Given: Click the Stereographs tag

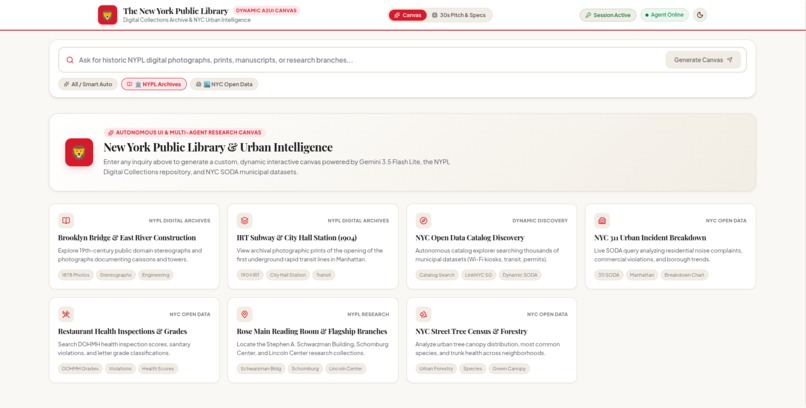Looking at the screenshot, I should [x=116, y=275].
